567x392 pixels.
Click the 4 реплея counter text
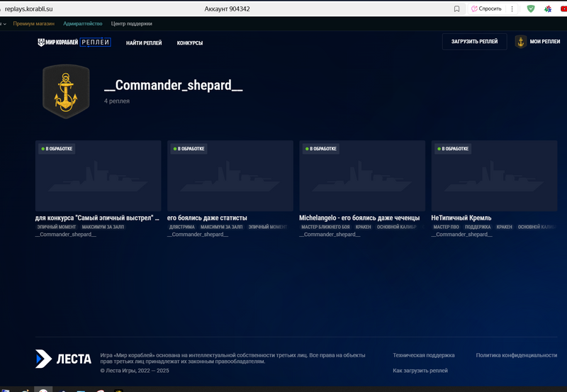[117, 101]
